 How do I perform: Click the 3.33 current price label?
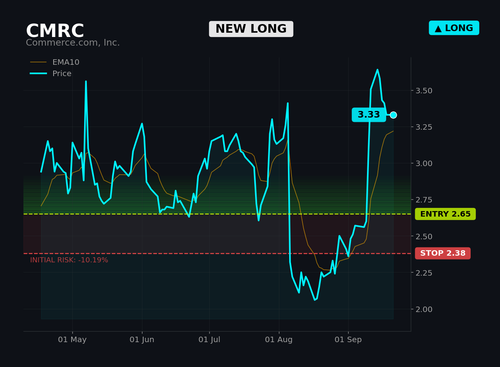369,115
